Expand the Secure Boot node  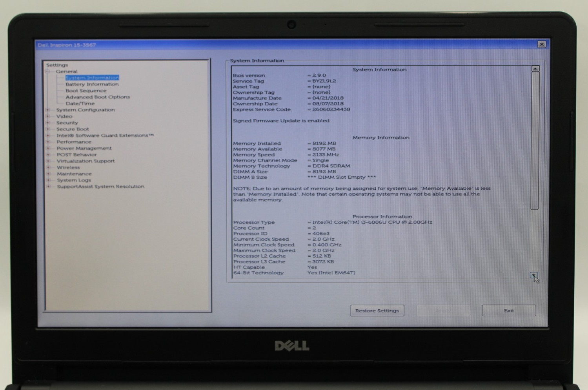click(48, 129)
